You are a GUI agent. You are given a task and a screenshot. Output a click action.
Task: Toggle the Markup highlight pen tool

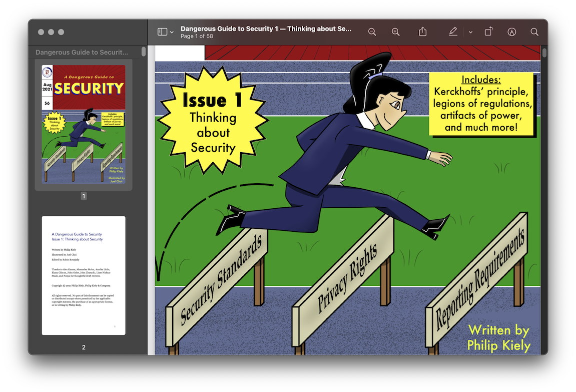453,32
